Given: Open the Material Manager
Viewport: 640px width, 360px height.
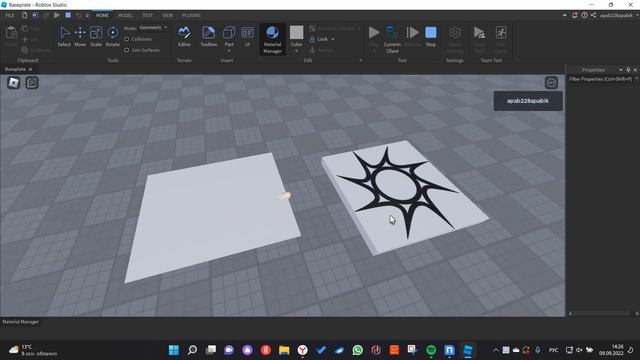Looking at the screenshot, I should point(272,39).
